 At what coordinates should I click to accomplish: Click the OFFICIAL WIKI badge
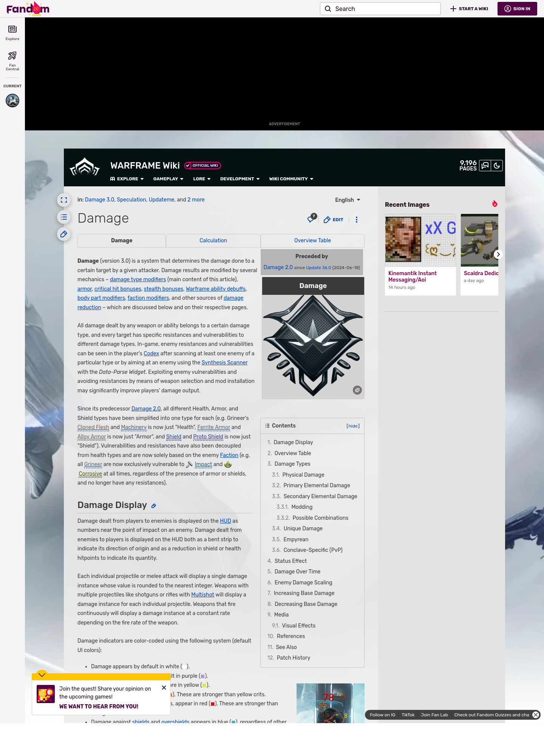(x=202, y=166)
